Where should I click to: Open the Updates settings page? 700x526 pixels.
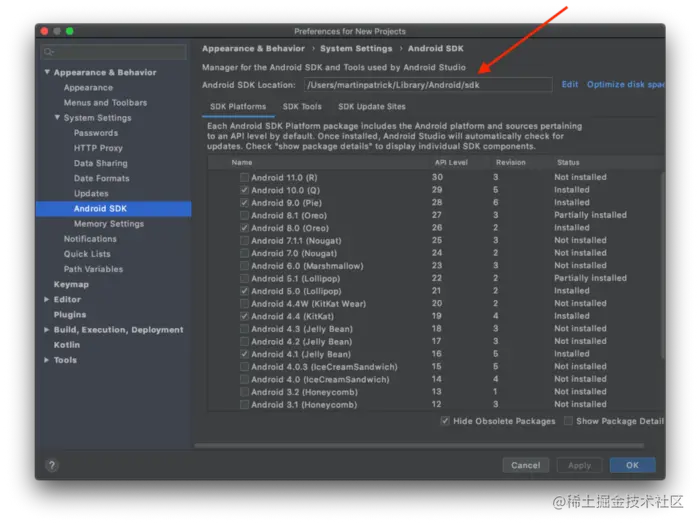tap(91, 194)
